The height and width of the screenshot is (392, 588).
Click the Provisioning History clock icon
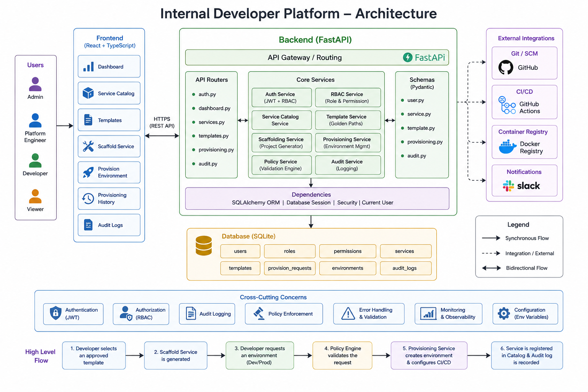point(88,198)
